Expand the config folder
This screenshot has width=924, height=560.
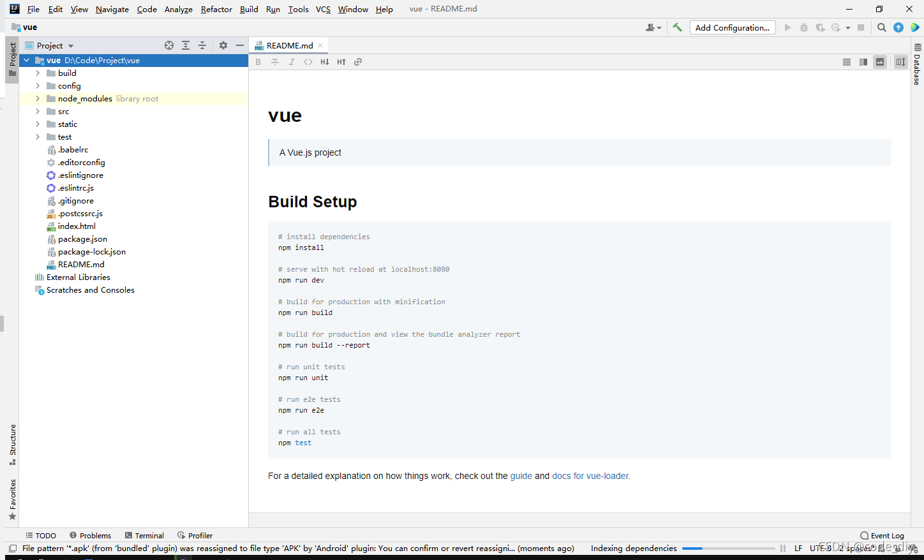click(38, 86)
